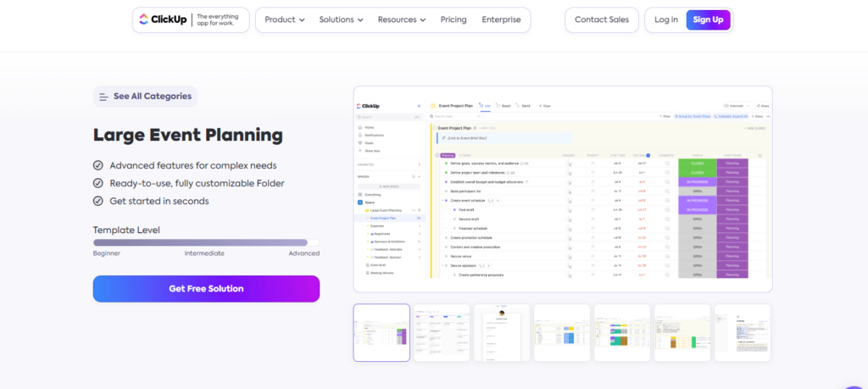Select the sixth thumbnail with green column
Screen dimensions: 868x389
coord(682,332)
